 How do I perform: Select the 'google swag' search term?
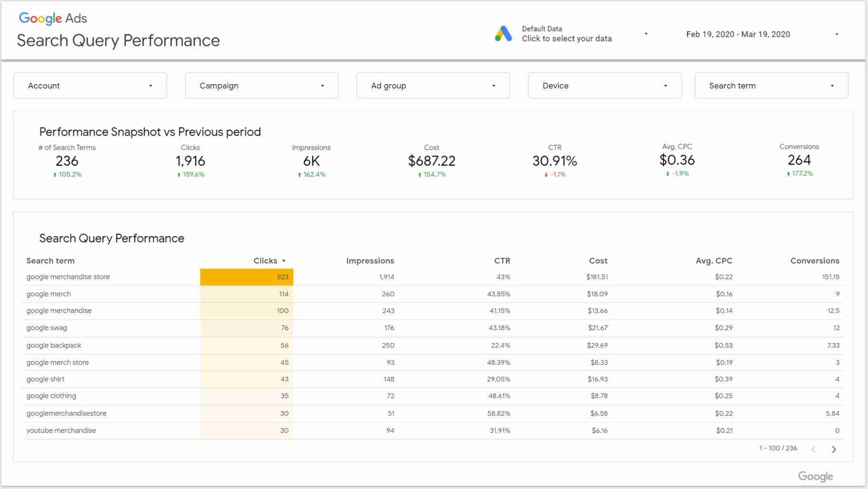[x=46, y=328]
